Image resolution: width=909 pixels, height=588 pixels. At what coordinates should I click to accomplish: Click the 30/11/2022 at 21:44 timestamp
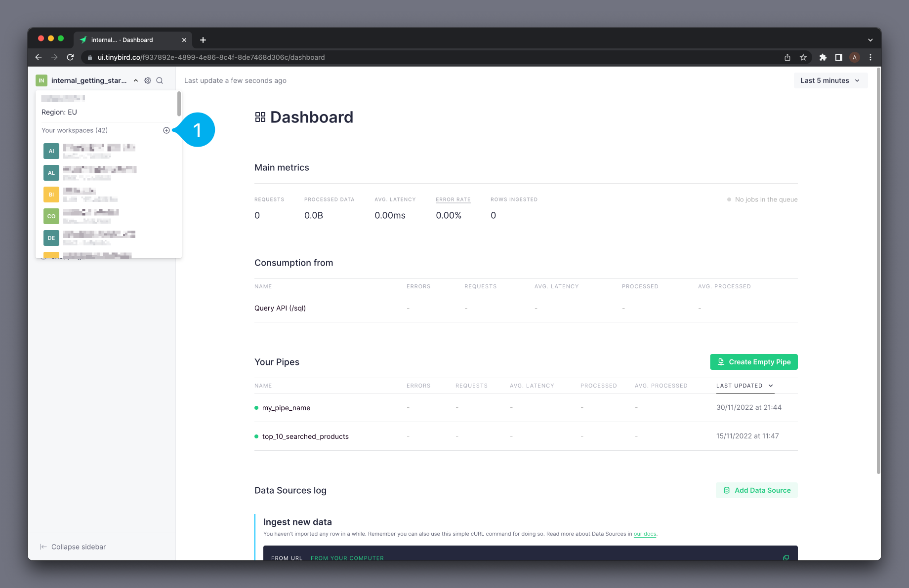749,407
